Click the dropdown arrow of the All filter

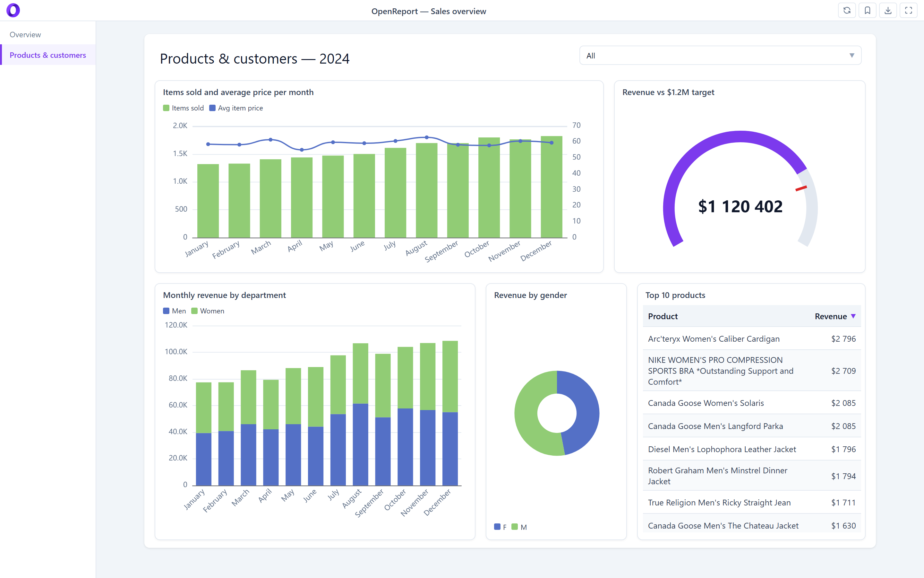[852, 56]
